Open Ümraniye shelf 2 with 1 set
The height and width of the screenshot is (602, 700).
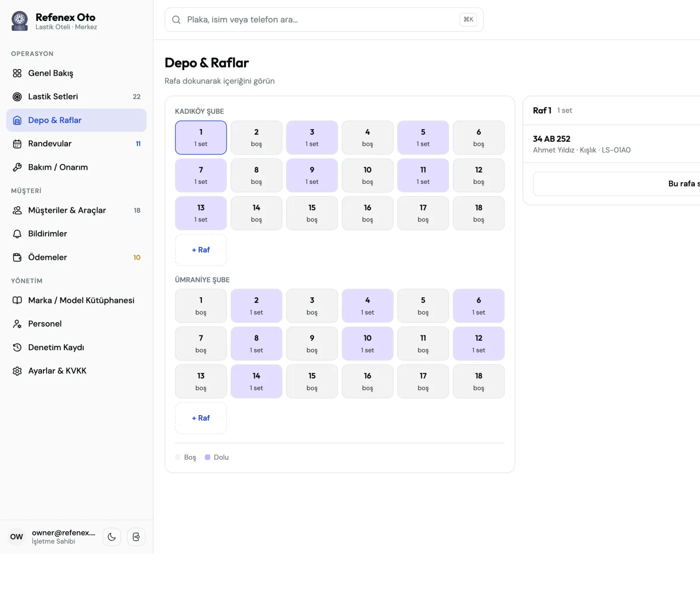(256, 306)
